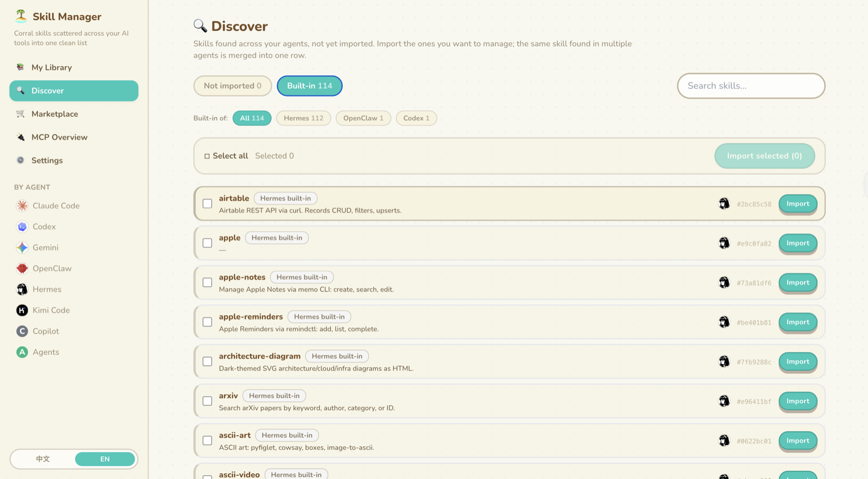Click the apple-reminders hash #be401b81
This screenshot has width=868, height=479.
click(x=754, y=322)
